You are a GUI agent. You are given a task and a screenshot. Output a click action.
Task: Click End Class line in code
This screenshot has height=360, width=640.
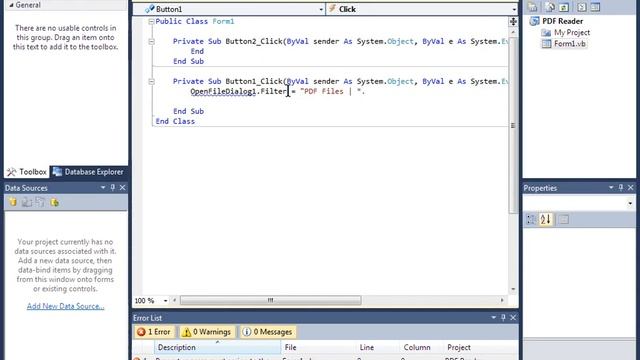click(x=175, y=121)
